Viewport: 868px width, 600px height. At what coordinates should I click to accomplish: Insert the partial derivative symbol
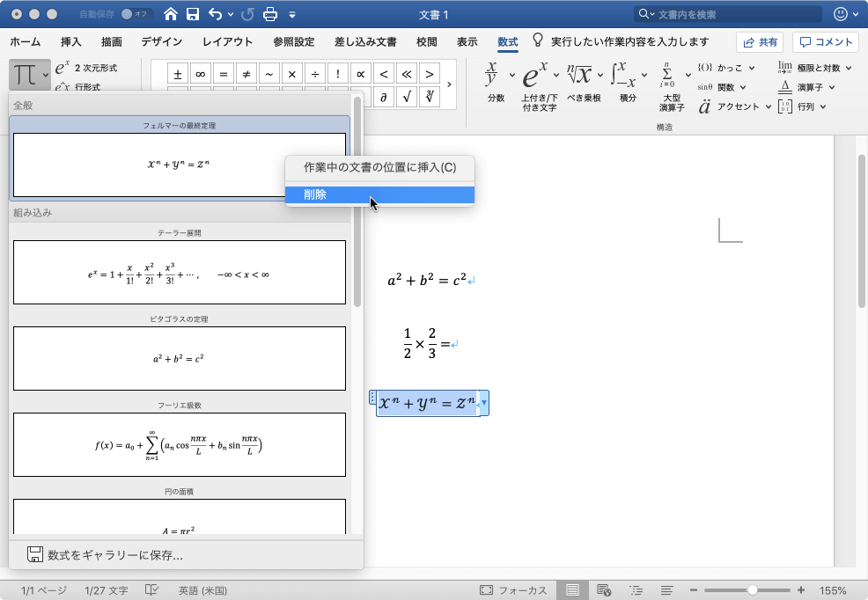tap(384, 98)
